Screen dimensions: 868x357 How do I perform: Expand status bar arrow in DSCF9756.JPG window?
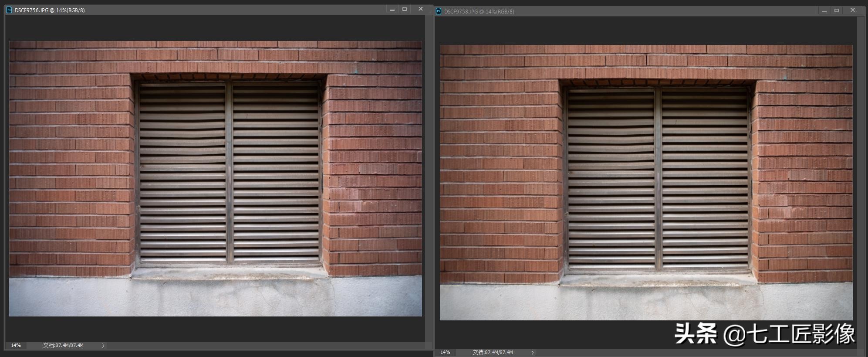coord(103,346)
